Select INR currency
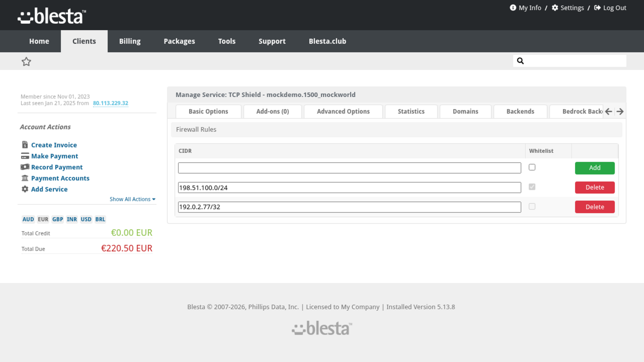The height and width of the screenshot is (362, 644). [x=72, y=219]
